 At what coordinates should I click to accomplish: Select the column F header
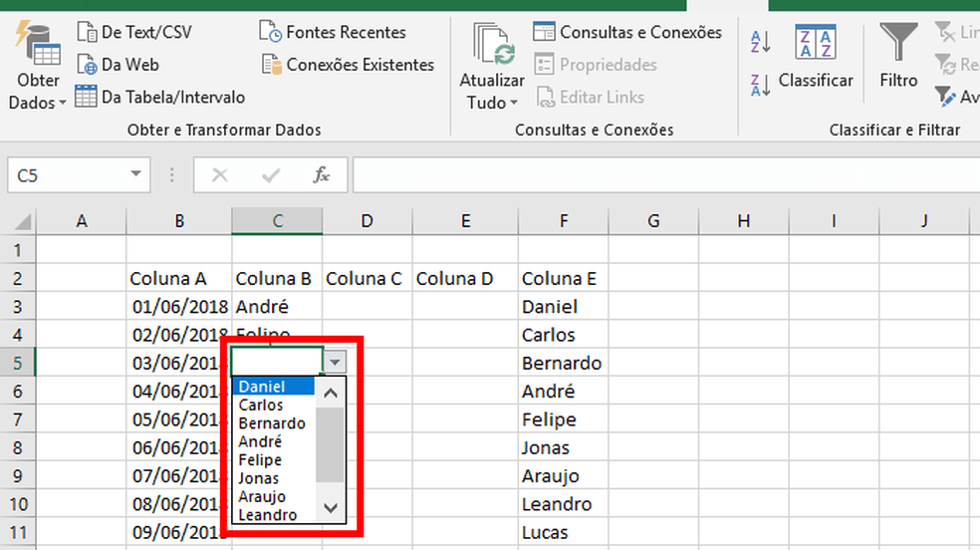(564, 221)
